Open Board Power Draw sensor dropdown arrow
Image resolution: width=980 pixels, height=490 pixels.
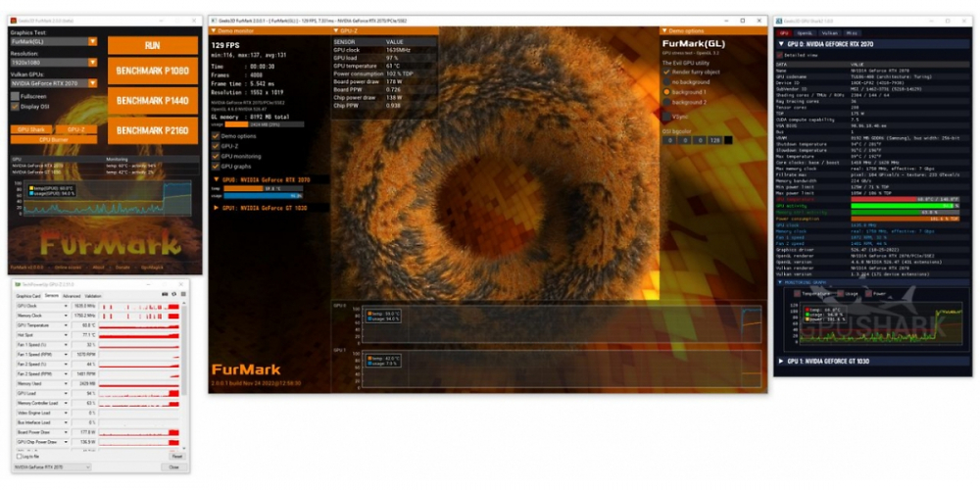pos(66,432)
